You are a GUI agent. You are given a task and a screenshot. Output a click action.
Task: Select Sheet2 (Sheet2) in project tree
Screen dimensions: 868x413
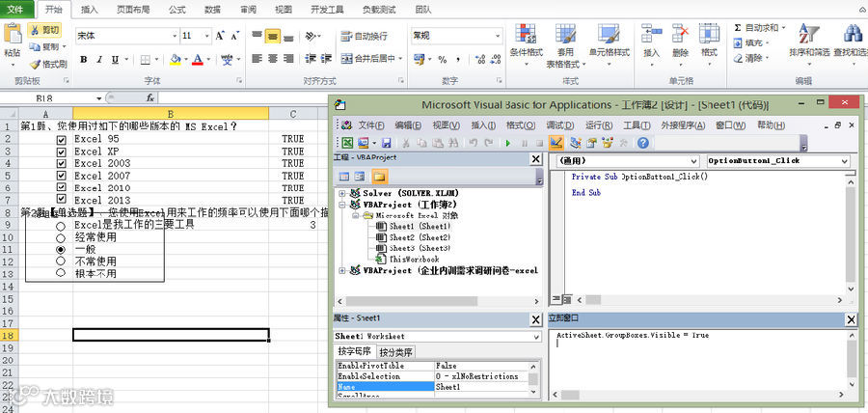pyautogui.click(x=420, y=237)
